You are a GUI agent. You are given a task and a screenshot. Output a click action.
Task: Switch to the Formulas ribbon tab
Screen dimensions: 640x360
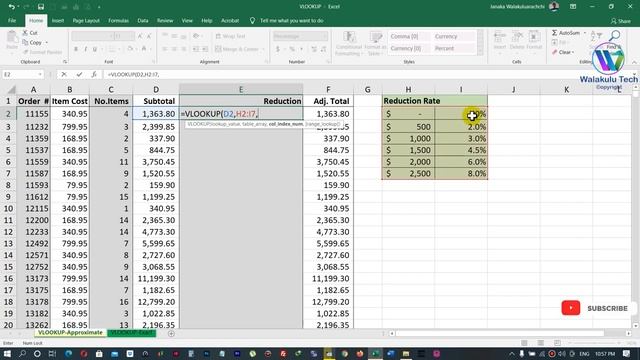118,20
